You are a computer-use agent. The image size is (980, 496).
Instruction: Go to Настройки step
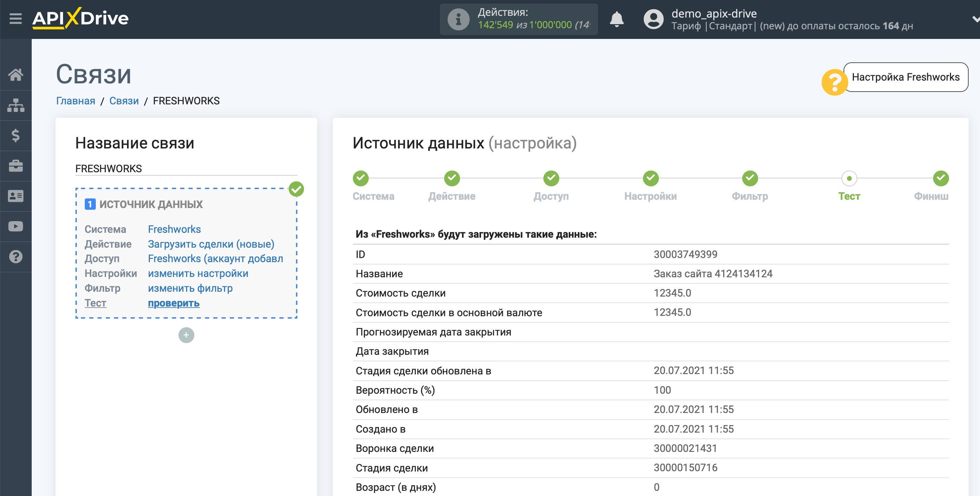(x=650, y=196)
